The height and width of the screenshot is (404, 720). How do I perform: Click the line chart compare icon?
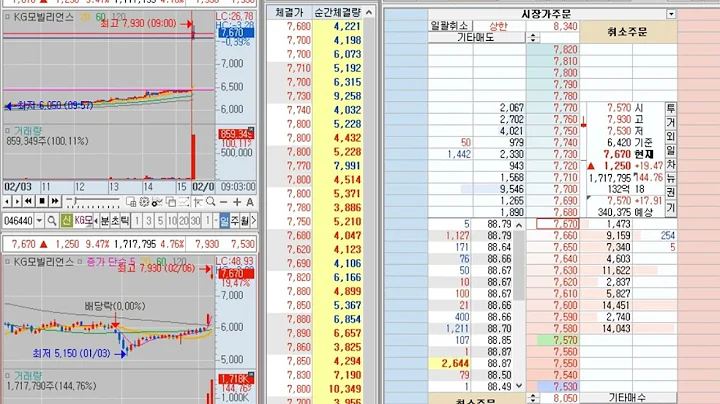tap(184, 202)
